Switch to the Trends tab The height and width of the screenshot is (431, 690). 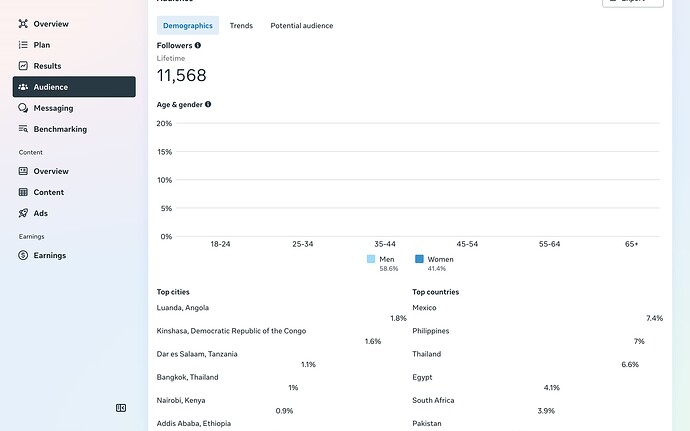(x=241, y=25)
